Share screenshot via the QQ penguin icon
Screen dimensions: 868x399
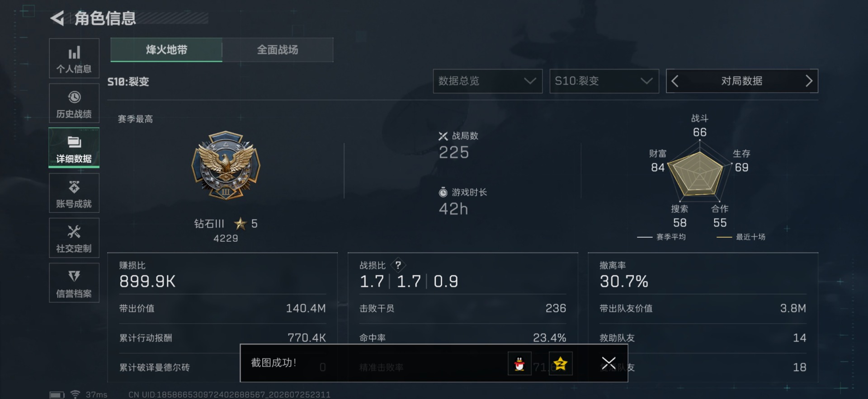point(519,363)
